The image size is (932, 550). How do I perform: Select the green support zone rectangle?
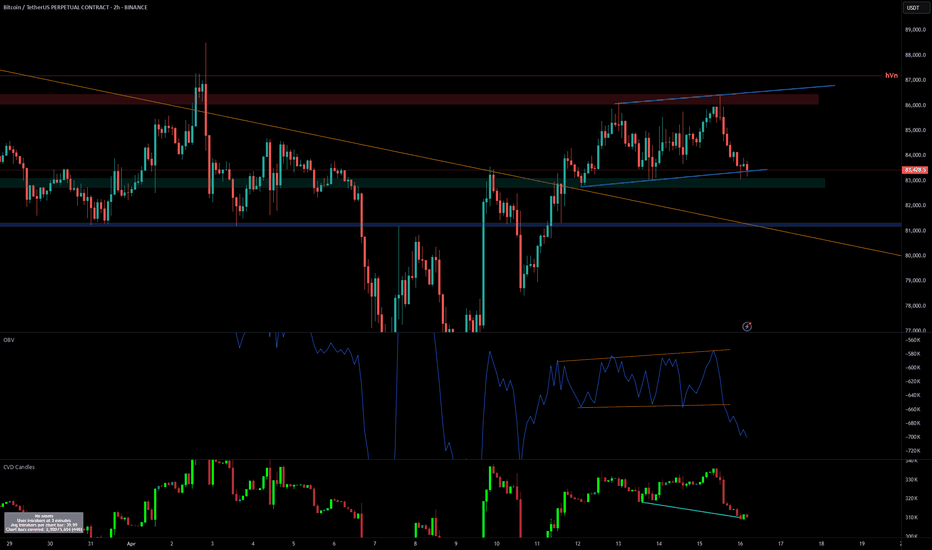pos(413,183)
